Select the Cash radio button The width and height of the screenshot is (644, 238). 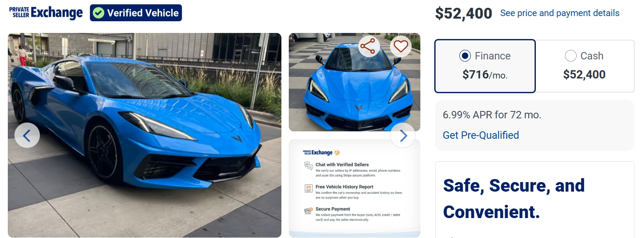point(570,56)
